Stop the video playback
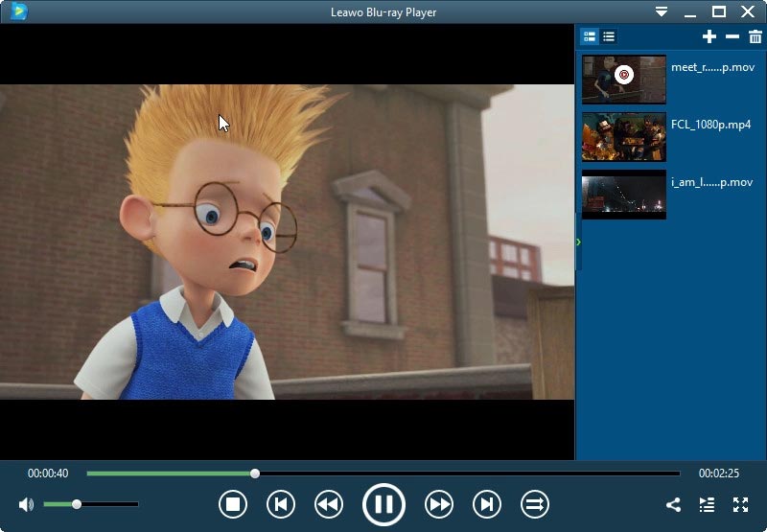The height and width of the screenshot is (532, 767). tap(233, 504)
